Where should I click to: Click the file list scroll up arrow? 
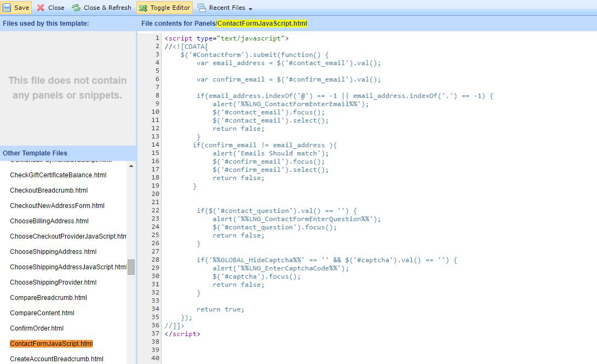(131, 166)
